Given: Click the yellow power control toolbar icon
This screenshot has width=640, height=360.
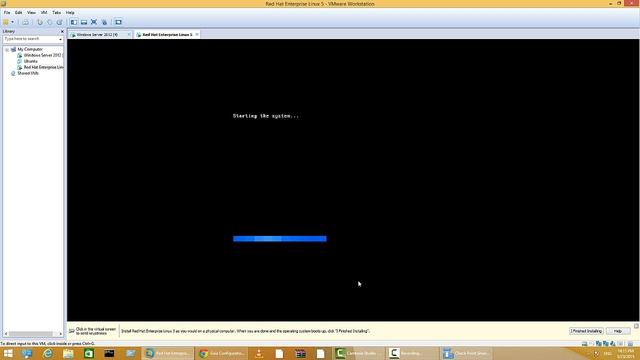Looking at the screenshot, I should point(6,22).
